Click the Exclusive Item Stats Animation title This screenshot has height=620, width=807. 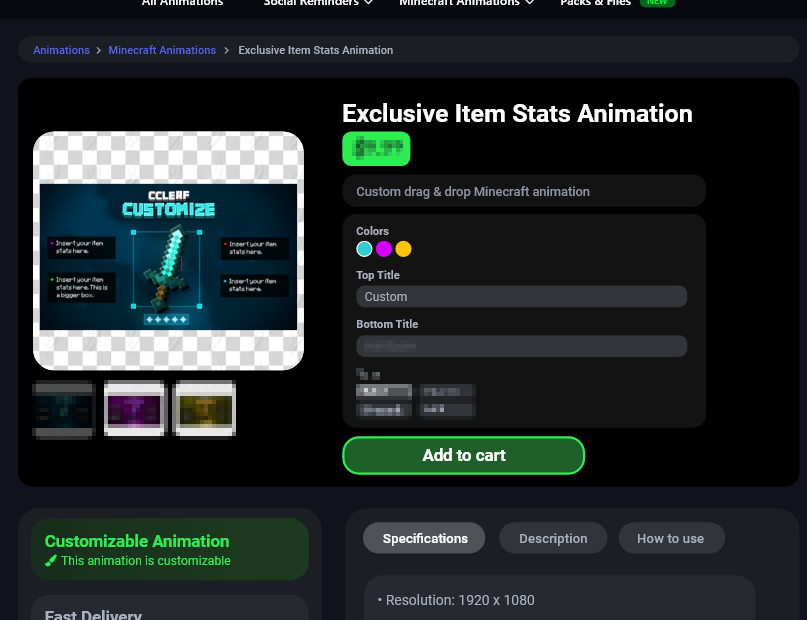pyautogui.click(x=517, y=114)
